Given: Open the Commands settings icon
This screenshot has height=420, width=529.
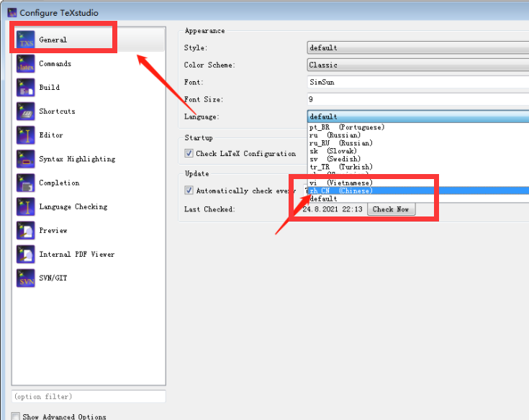Looking at the screenshot, I should pyautogui.click(x=26, y=64).
